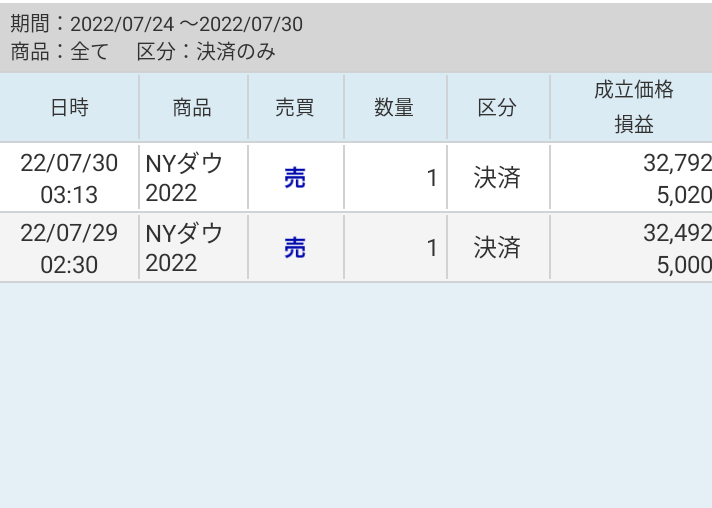Click the 日時 column header
This screenshot has height=508, width=712.
point(69,108)
